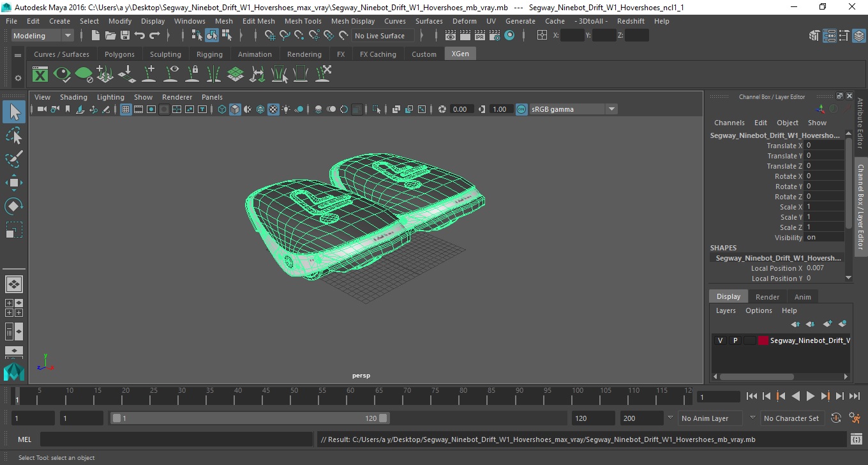The image size is (868, 465).
Task: Open the No Character Set dropdown
Action: pos(791,418)
